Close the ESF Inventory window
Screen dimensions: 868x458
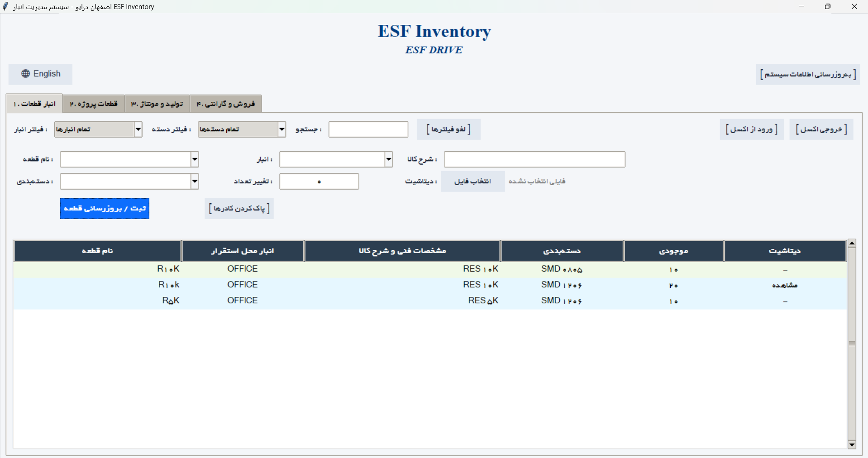point(854,6)
